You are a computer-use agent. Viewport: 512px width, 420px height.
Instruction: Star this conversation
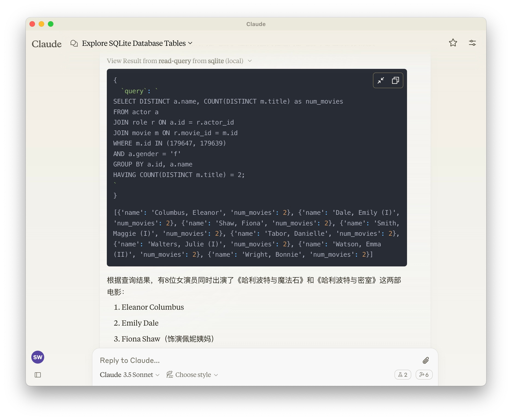(x=453, y=43)
